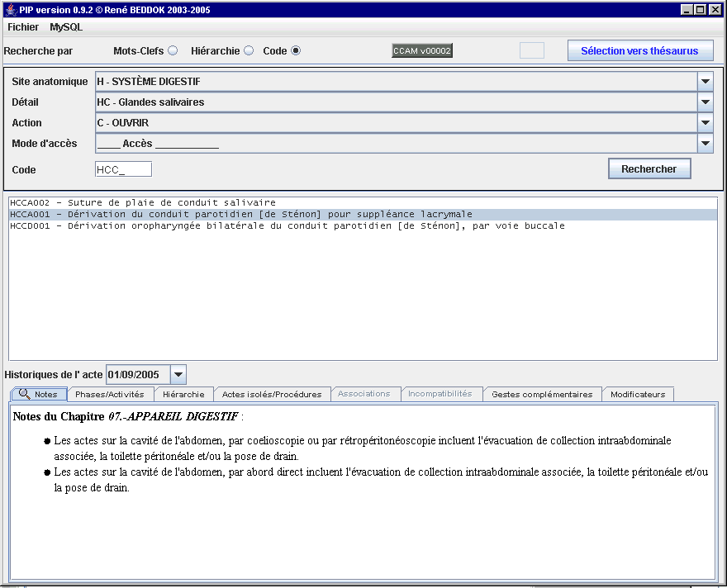Click note paragraph about abord direct
Image resolution: width=727 pixels, height=588 pixels.
pos(381,480)
